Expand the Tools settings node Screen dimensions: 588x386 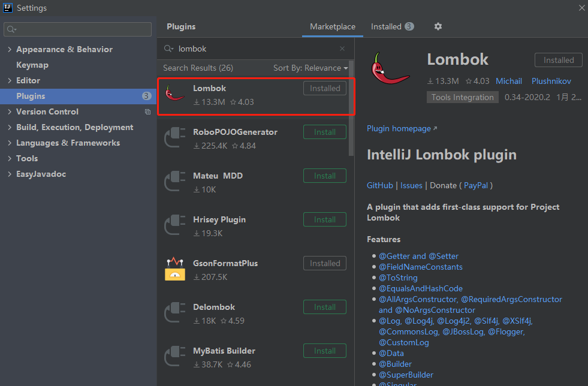coord(10,158)
